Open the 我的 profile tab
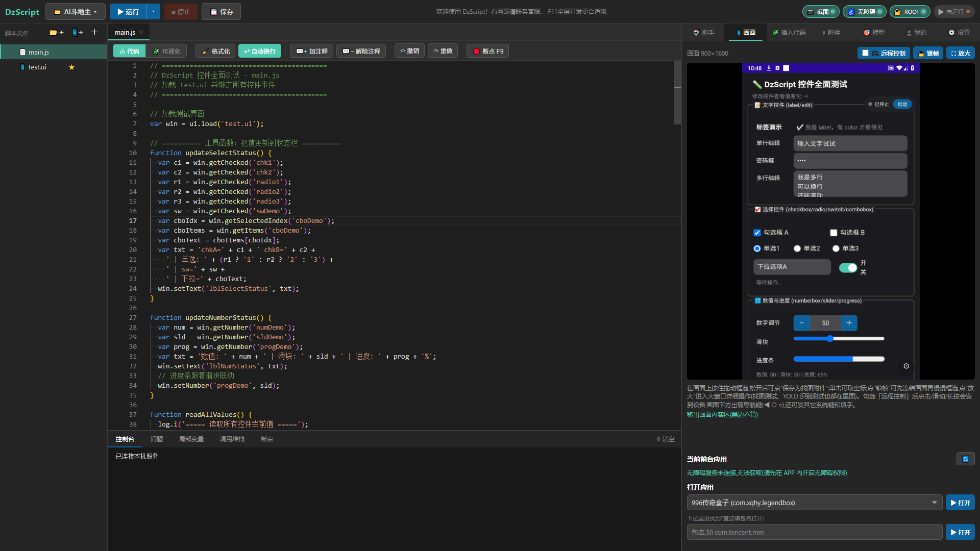Screen dimensions: 980x551 [x=916, y=32]
